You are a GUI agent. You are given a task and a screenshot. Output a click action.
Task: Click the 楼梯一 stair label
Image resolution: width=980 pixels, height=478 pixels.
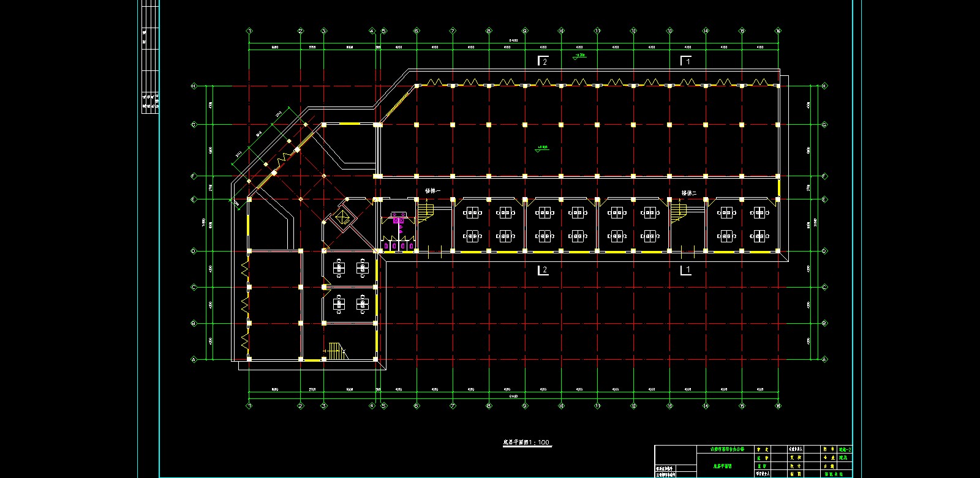(x=432, y=192)
